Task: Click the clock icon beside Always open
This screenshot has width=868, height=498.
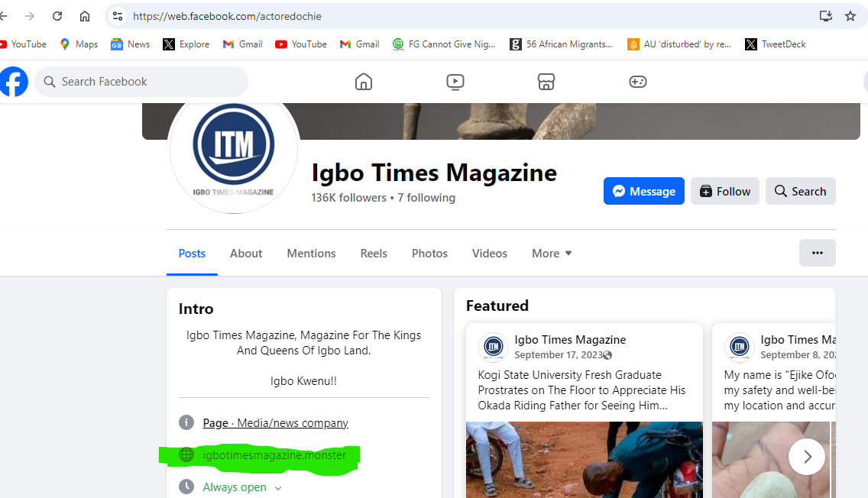Action: pyautogui.click(x=186, y=487)
